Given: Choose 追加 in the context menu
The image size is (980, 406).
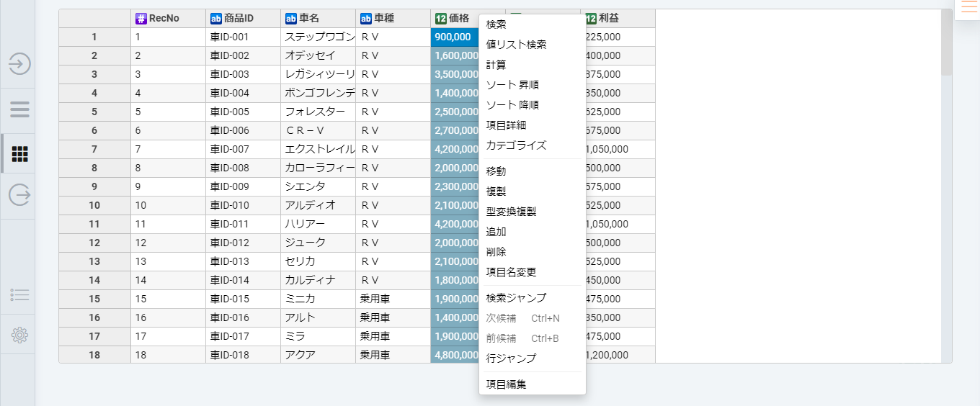Looking at the screenshot, I should click(x=533, y=232).
